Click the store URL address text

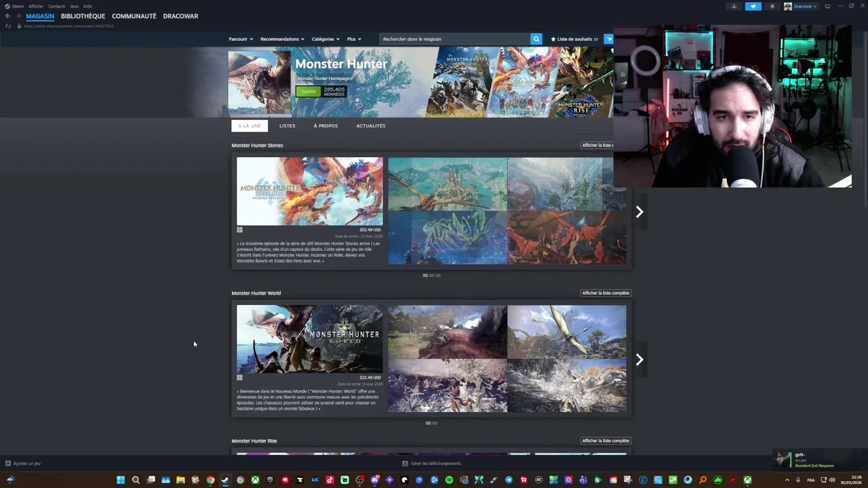[x=68, y=26]
